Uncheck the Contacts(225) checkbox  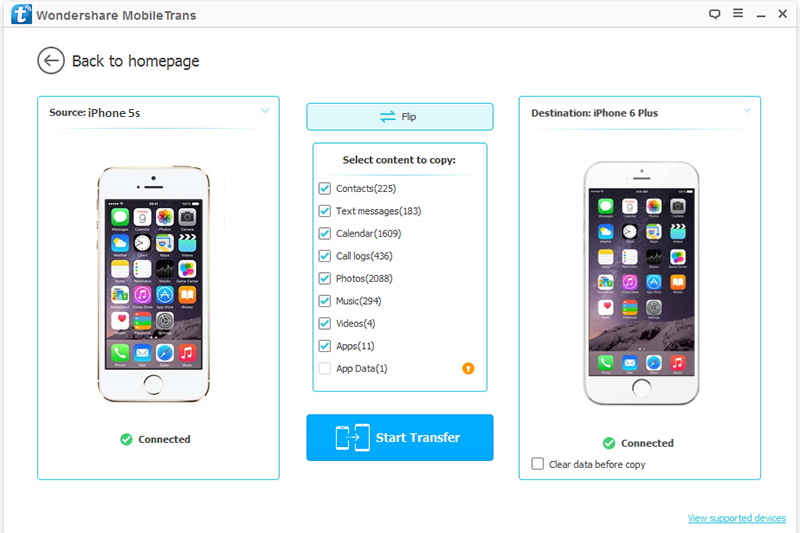tap(324, 189)
